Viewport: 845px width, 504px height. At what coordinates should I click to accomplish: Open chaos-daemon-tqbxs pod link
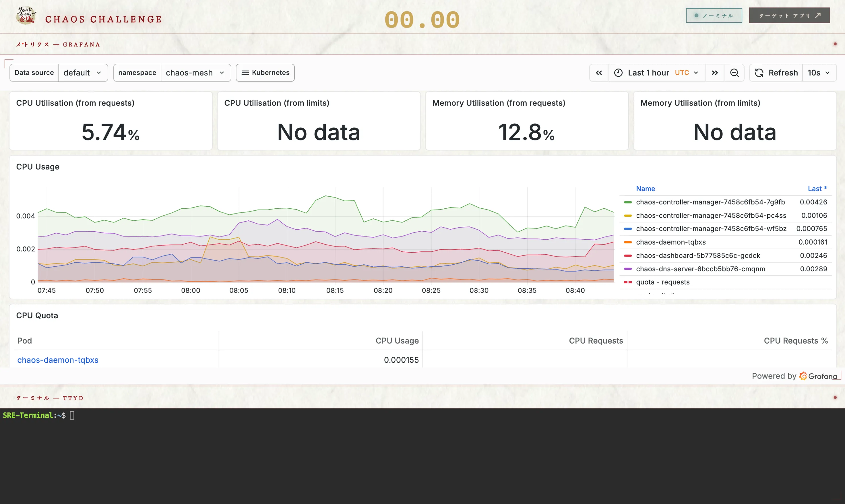point(58,360)
